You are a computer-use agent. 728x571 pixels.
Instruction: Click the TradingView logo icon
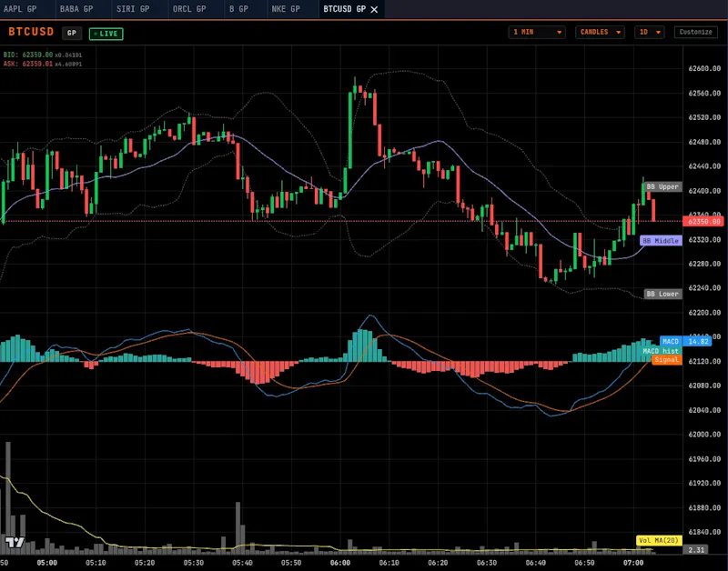(14, 542)
